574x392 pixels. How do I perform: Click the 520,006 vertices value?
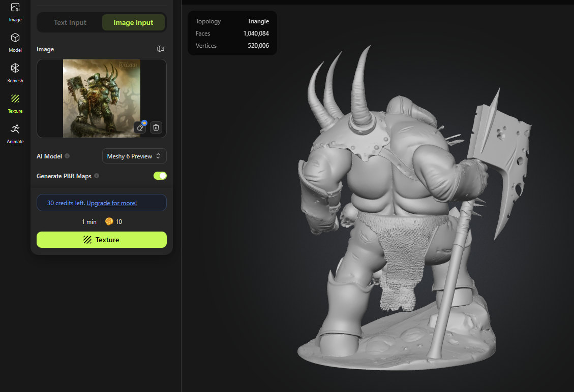[x=258, y=45]
